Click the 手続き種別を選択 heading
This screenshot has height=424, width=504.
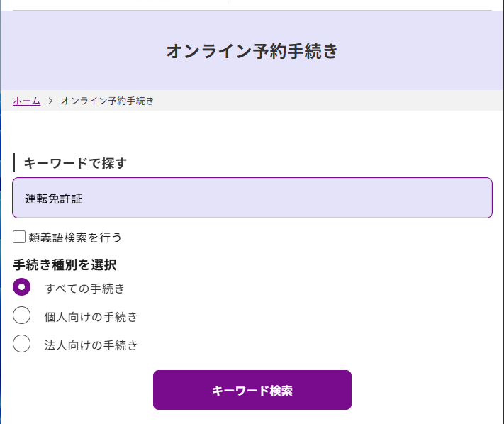click(x=65, y=265)
